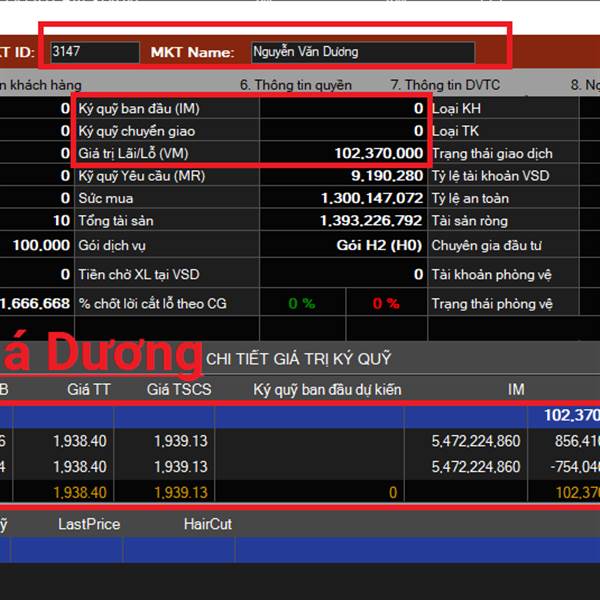
Task: Click the green 0 % take-profit cell
Action: tap(302, 303)
